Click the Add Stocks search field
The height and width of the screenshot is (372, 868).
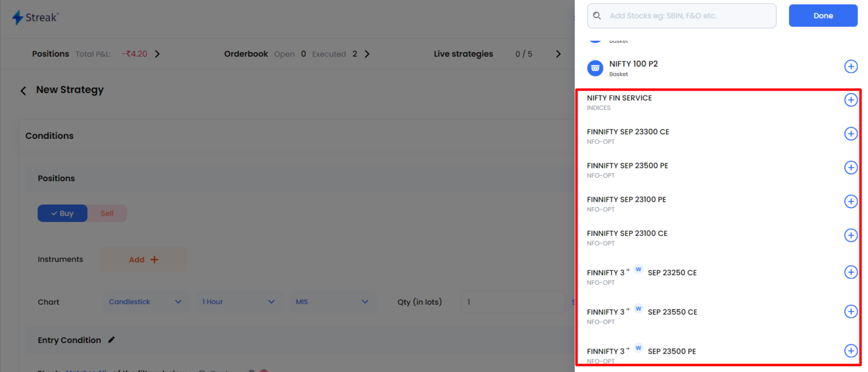point(688,16)
